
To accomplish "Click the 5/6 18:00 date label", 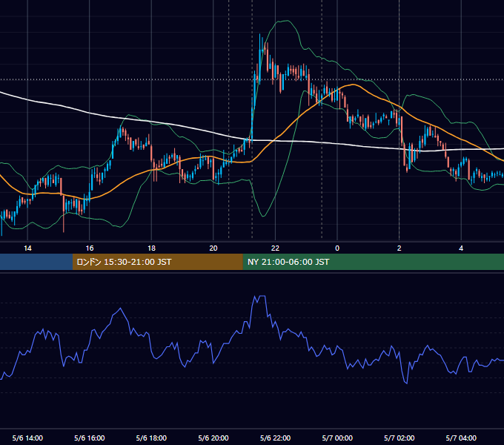I will 151,438.
